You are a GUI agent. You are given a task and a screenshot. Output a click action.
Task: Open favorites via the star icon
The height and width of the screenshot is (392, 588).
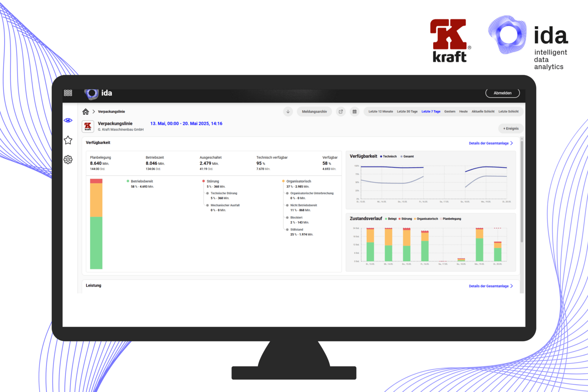(x=68, y=140)
